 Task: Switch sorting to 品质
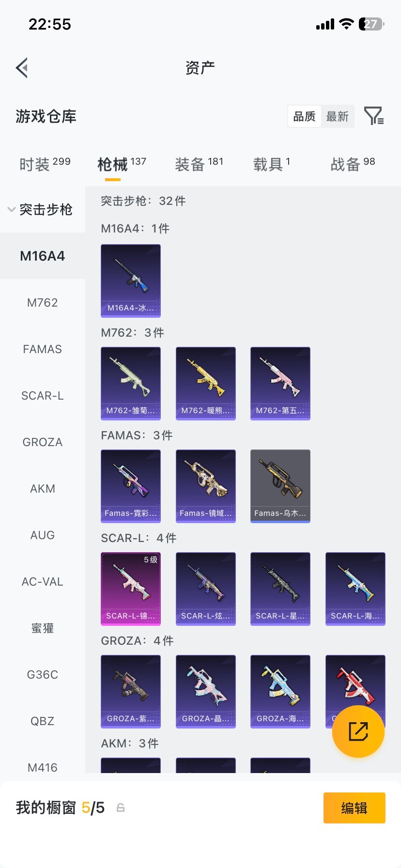(x=304, y=116)
